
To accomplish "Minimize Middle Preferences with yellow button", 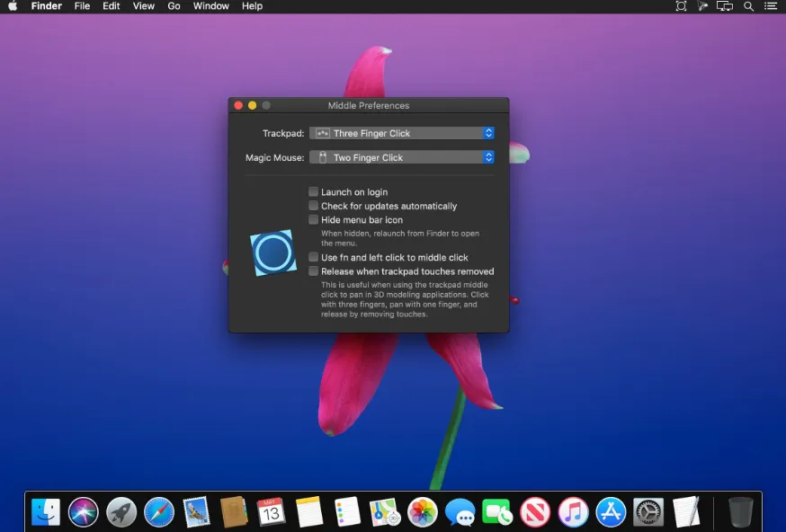I will (252, 105).
